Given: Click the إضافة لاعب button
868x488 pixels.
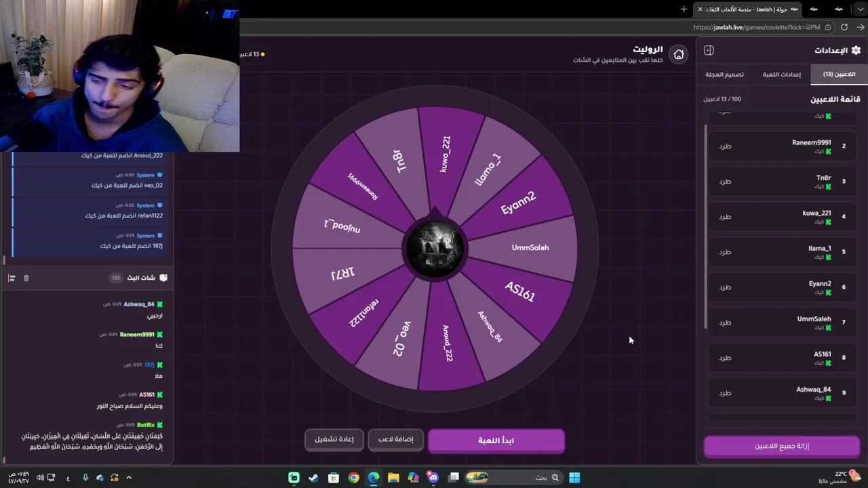Looking at the screenshot, I should tap(395, 439).
